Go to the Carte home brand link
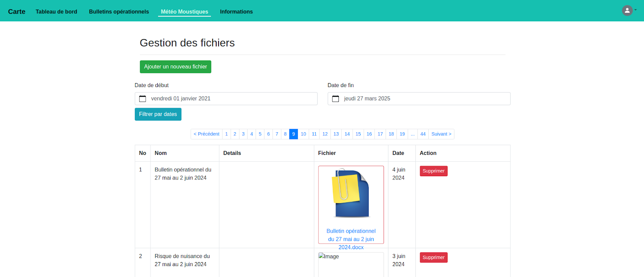 [x=17, y=12]
